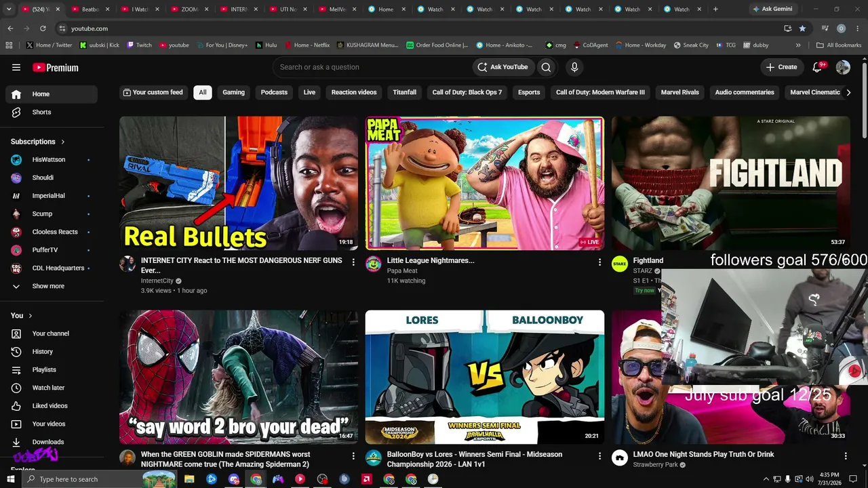Open the Hulu bookmark

(x=267, y=45)
